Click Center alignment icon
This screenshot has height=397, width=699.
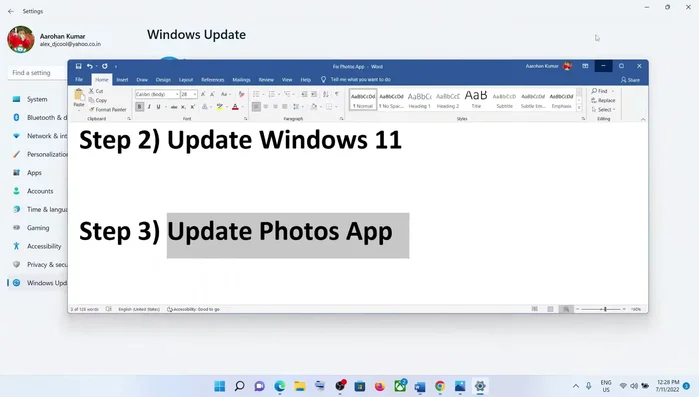click(x=266, y=107)
